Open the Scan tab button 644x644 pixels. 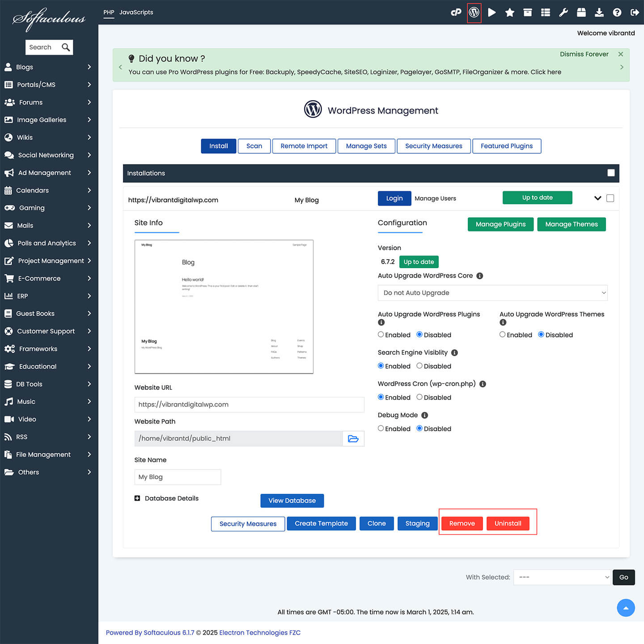254,146
